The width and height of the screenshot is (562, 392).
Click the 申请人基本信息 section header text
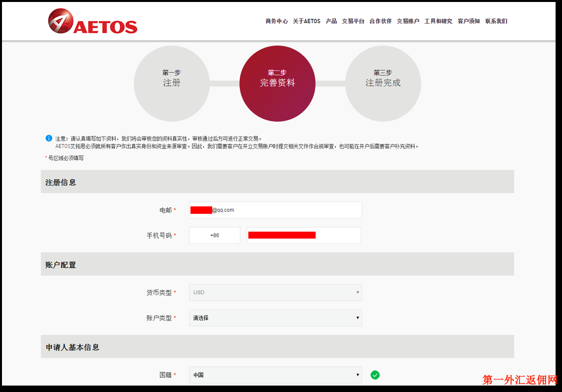(72, 347)
